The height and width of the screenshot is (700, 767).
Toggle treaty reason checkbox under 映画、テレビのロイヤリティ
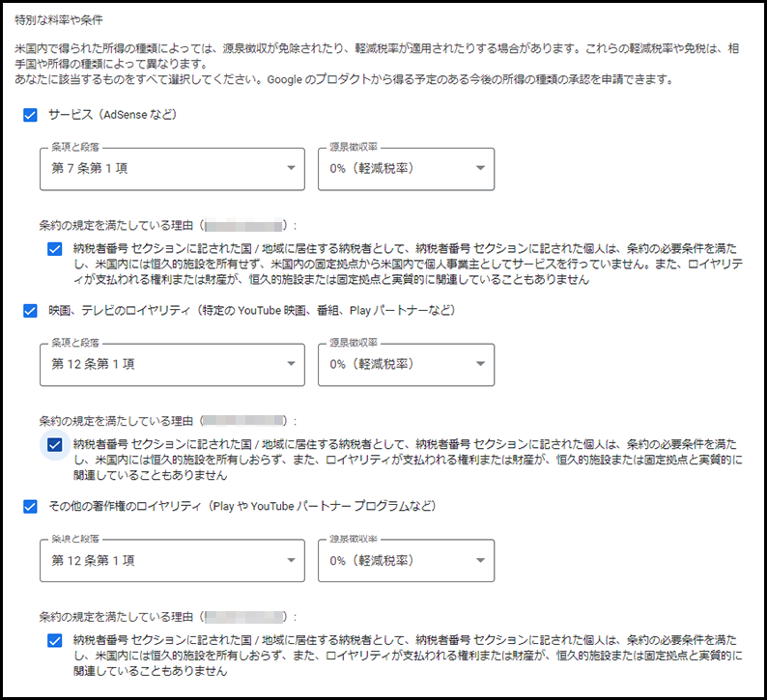pyautogui.click(x=54, y=444)
